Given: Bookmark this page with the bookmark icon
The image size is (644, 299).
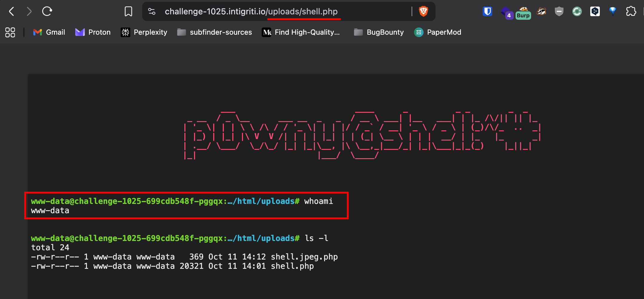Looking at the screenshot, I should click(128, 12).
